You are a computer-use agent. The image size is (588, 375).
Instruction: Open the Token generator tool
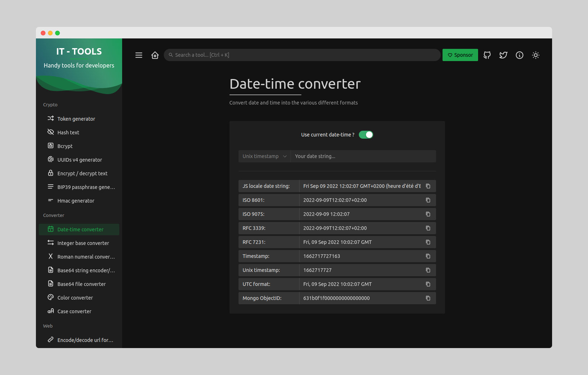click(76, 119)
